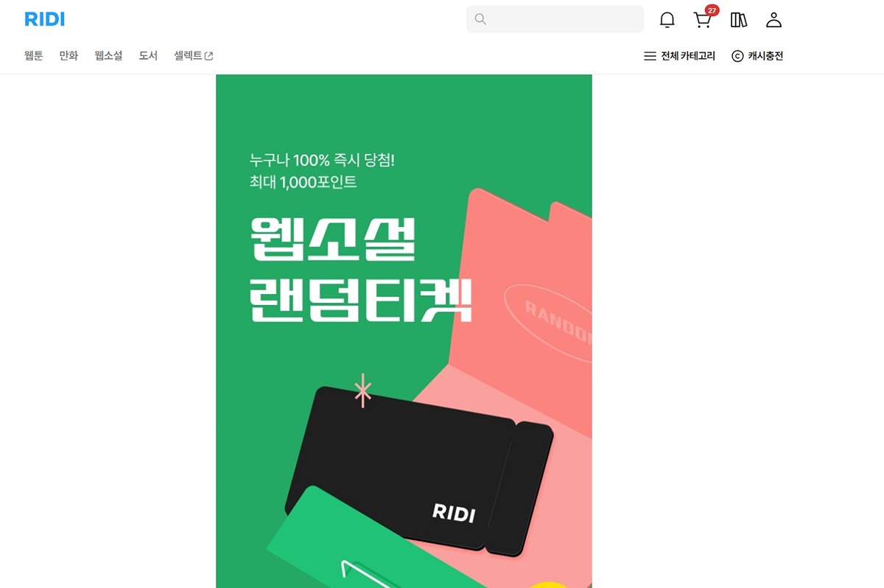Image resolution: width=884 pixels, height=588 pixels.
Task: Focus the search input field
Action: [x=555, y=19]
